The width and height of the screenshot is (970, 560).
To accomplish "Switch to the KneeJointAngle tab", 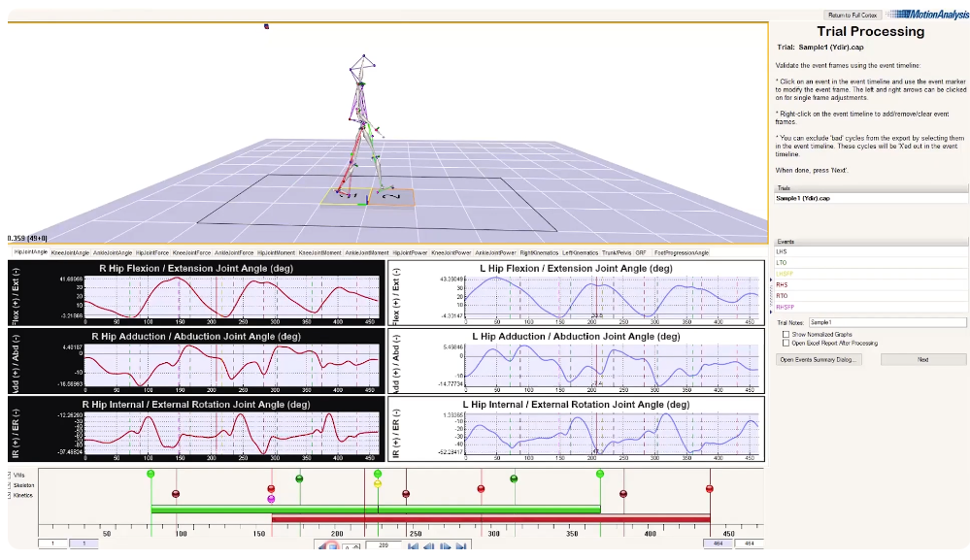I will 69,252.
